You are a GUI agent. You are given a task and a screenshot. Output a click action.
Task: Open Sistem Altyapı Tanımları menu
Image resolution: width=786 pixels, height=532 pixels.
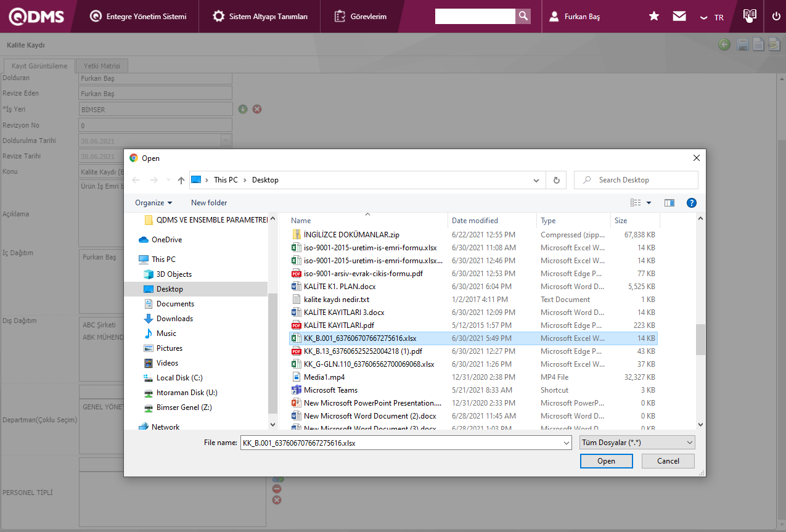(260, 17)
